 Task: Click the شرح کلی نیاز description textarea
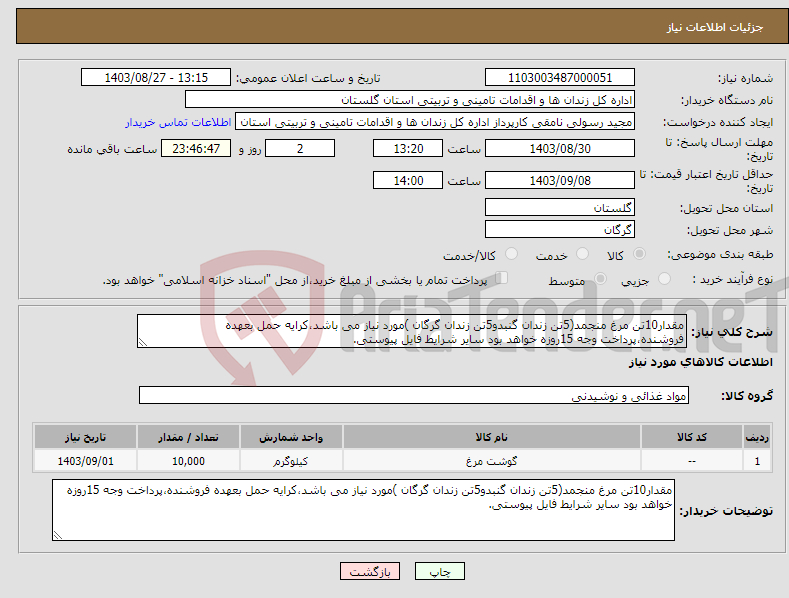412,331
